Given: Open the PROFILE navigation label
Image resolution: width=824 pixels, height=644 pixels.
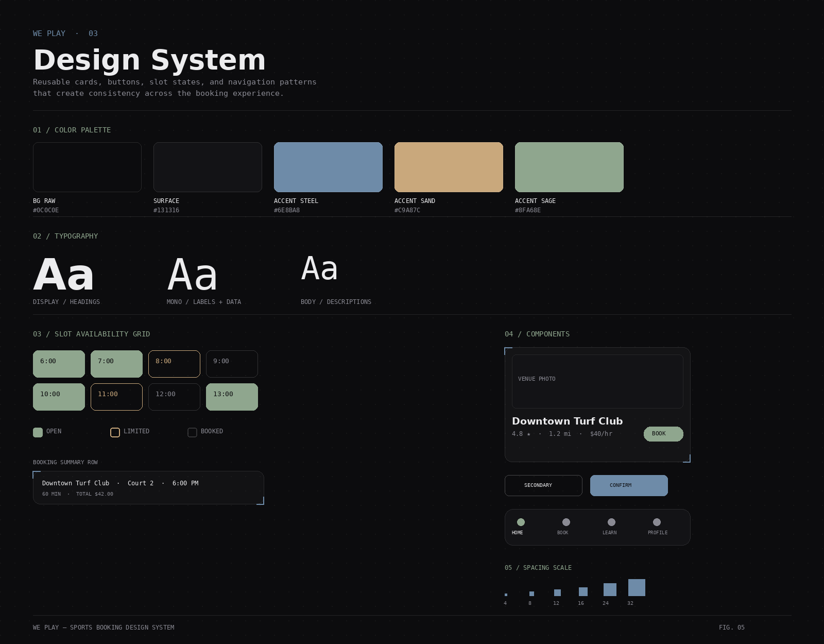Looking at the screenshot, I should point(658,533).
